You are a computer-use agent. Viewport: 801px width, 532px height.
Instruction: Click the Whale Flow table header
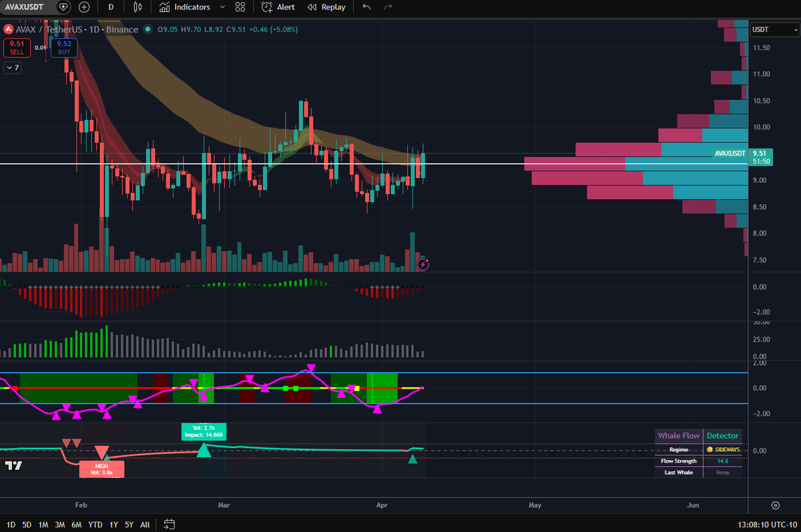click(x=679, y=436)
